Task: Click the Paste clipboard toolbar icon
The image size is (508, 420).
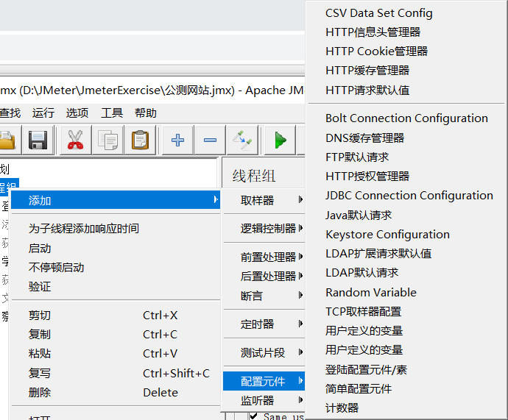Action: [x=141, y=140]
